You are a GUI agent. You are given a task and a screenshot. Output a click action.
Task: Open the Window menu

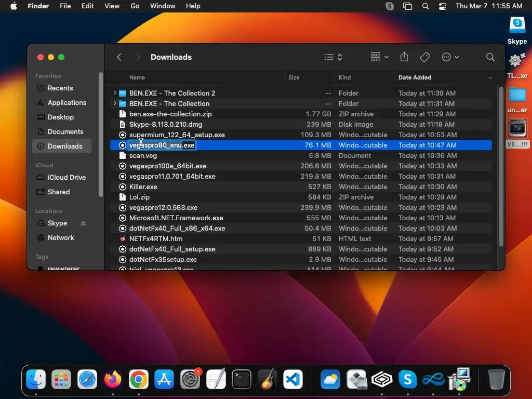click(163, 6)
